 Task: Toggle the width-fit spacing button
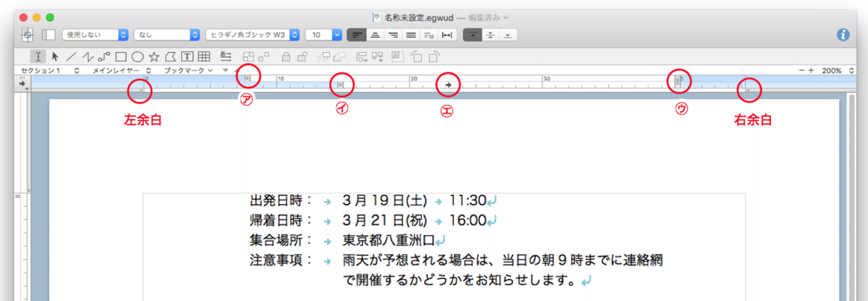click(x=448, y=34)
